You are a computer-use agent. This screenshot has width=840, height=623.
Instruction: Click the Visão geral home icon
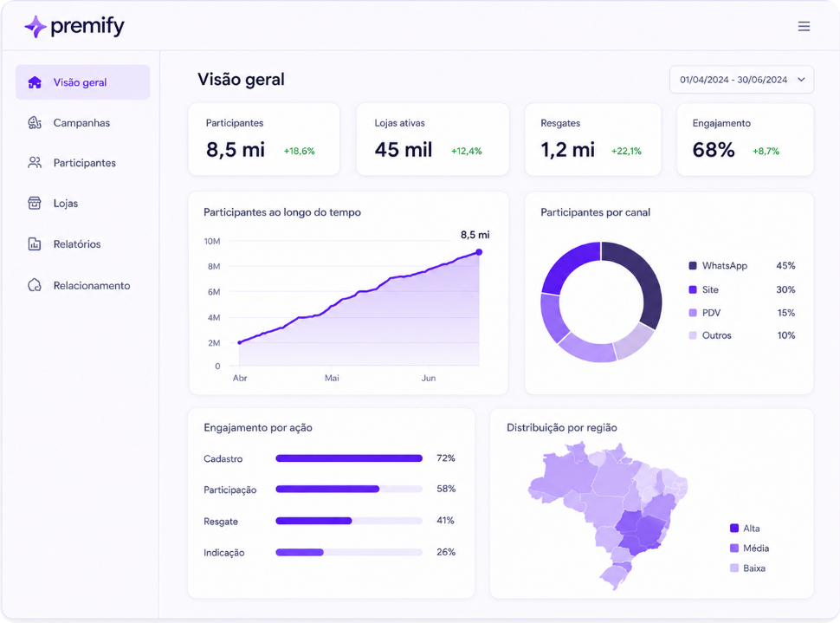pyautogui.click(x=35, y=82)
